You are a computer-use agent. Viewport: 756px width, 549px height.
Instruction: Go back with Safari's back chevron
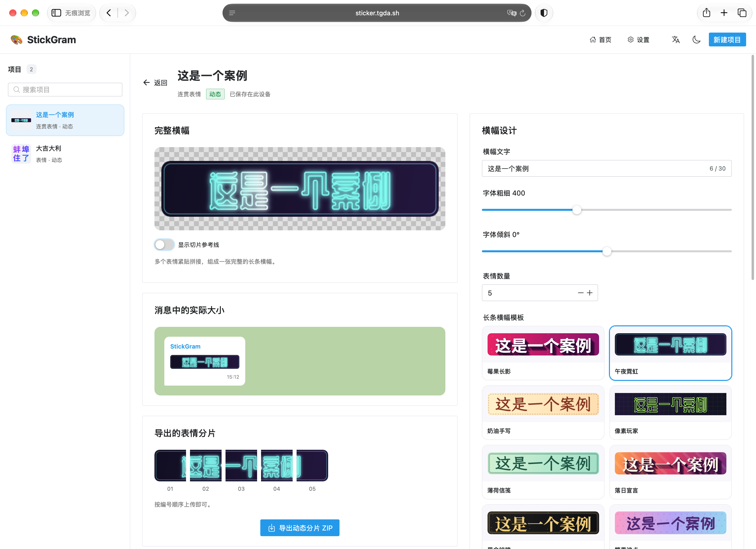(109, 13)
